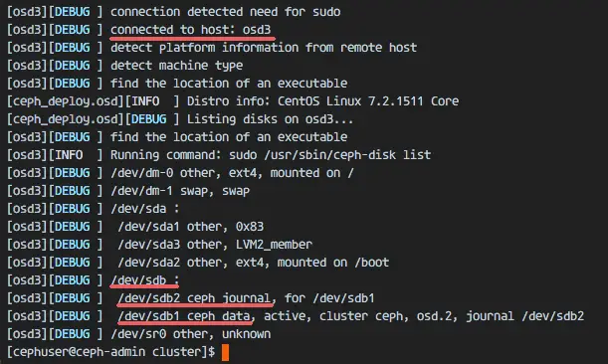Click 'mounted on /boot' on the sda2 line

333,263
